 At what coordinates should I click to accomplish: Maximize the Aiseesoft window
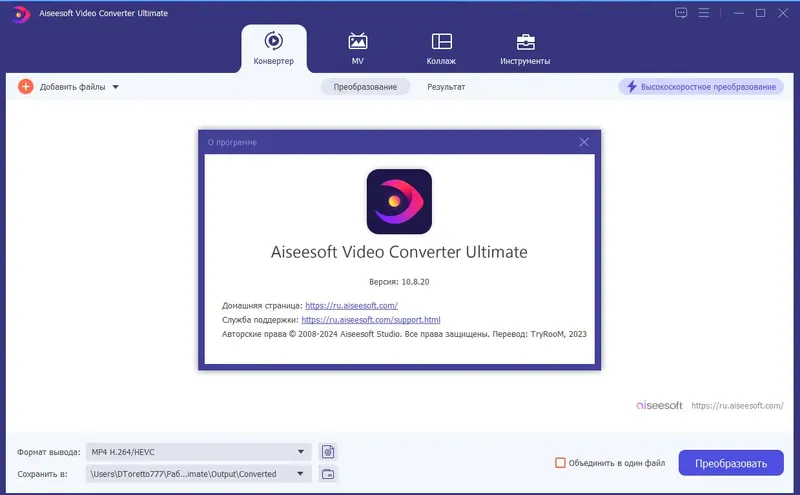[x=760, y=13]
